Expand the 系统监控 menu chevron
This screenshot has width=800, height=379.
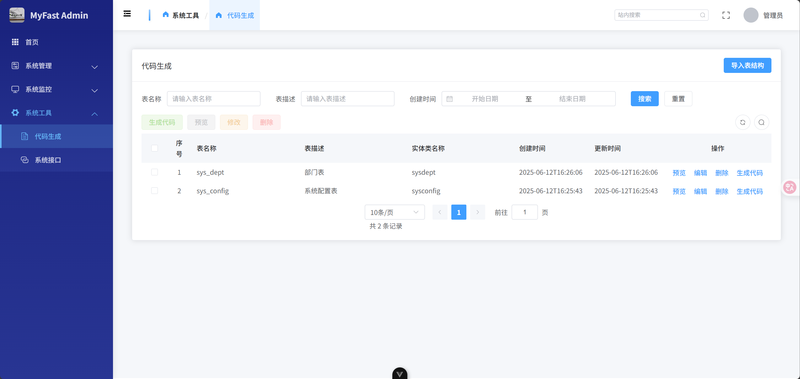[94, 91]
